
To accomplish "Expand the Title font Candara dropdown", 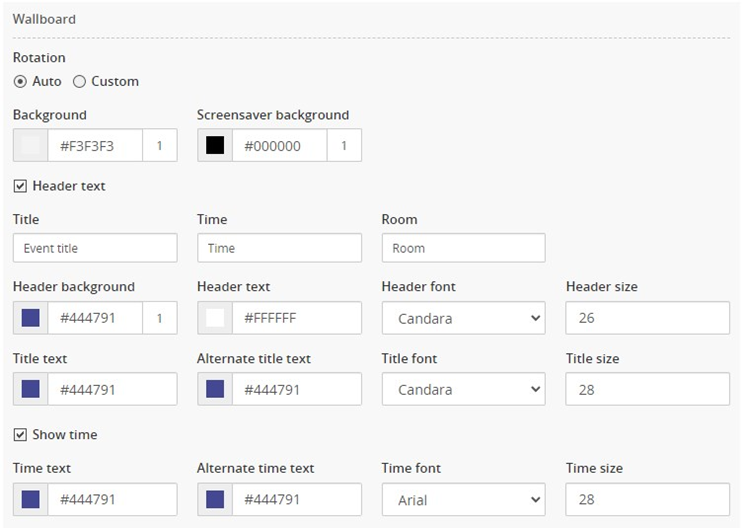I will (x=463, y=389).
